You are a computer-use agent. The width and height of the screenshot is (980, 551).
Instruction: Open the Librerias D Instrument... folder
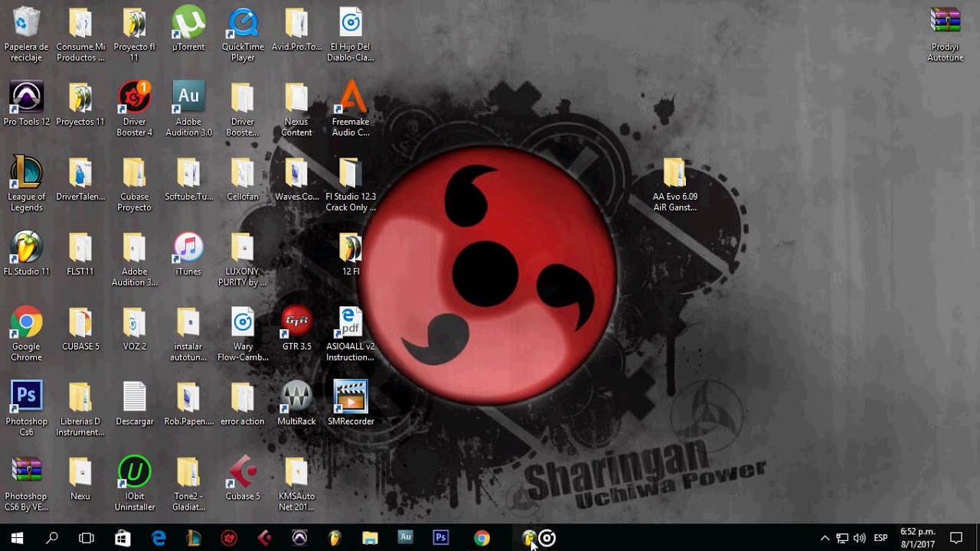(80, 409)
